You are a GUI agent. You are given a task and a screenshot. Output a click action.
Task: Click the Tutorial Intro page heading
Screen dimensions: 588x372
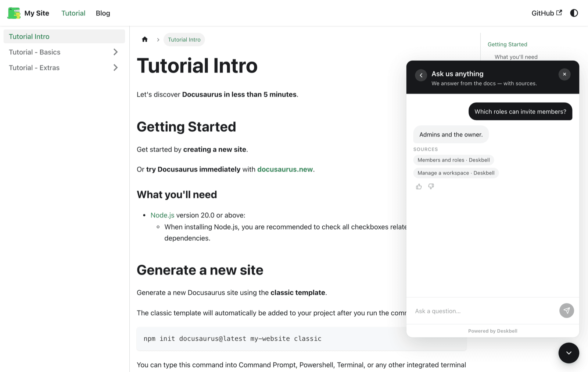(x=197, y=65)
